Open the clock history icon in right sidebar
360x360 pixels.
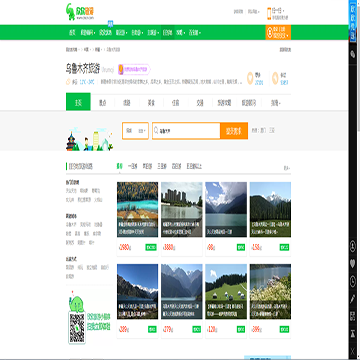(x=353, y=282)
